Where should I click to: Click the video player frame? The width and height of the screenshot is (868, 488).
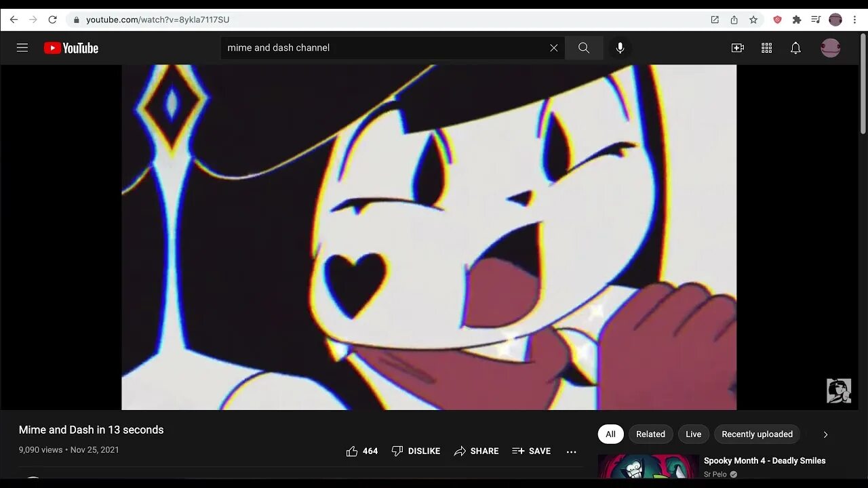[429, 237]
